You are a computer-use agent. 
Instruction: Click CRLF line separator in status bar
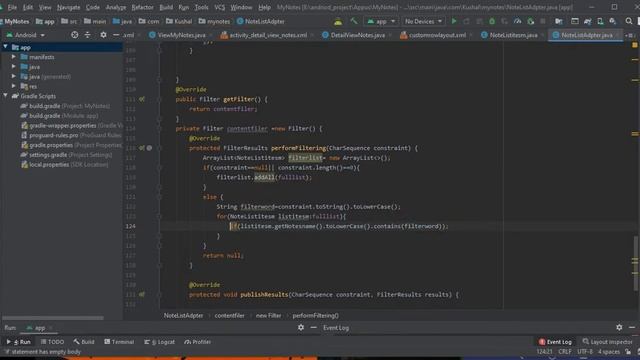coord(565,352)
